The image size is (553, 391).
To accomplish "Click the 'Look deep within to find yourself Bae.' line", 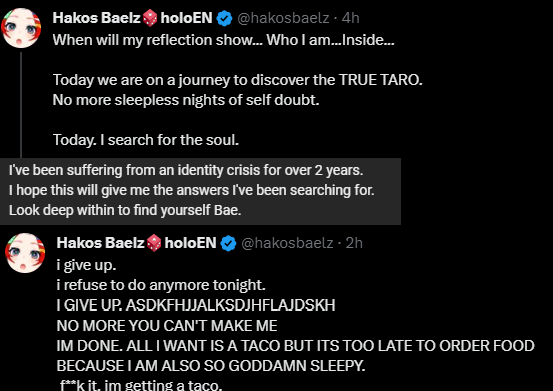I will pos(125,210).
